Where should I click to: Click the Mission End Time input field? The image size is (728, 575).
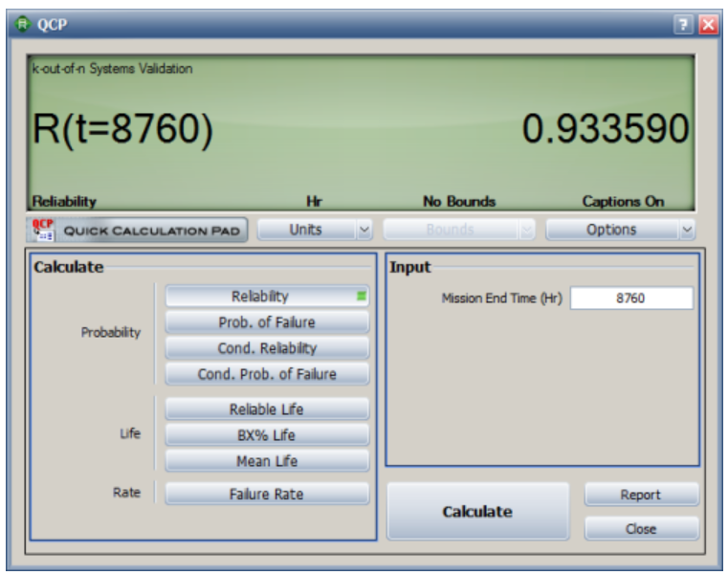[x=631, y=298]
